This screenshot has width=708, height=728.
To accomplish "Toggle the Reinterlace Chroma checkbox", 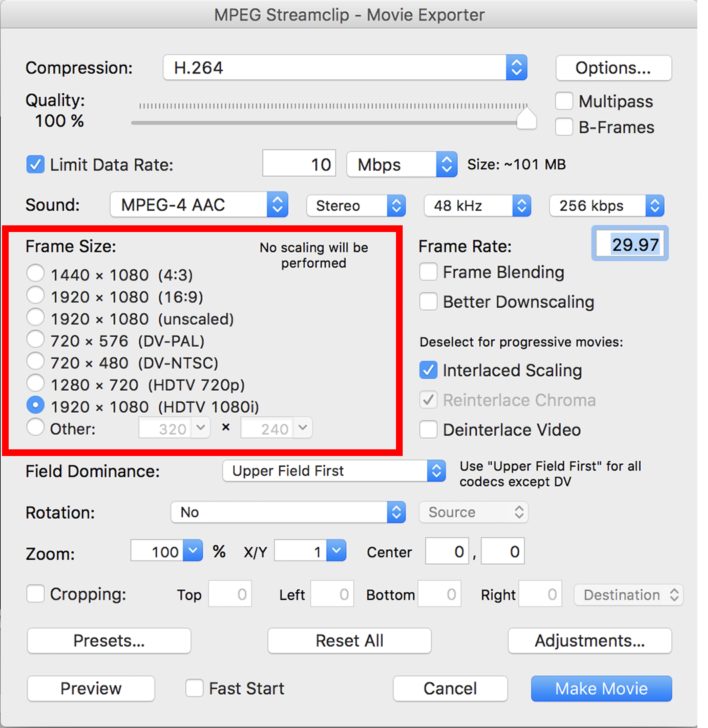I will point(428,400).
